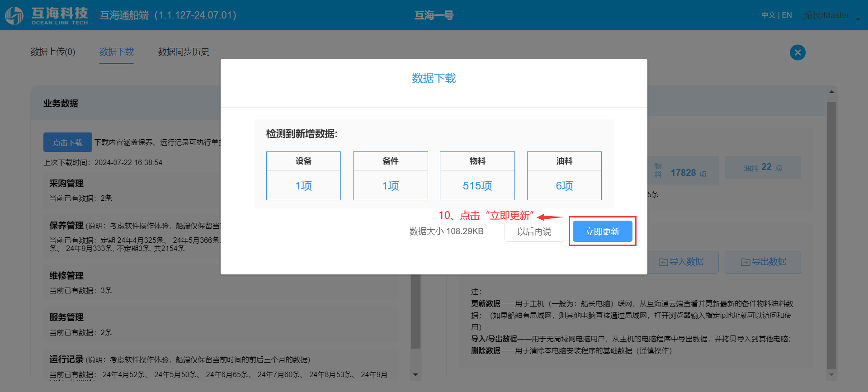Click the 采购管理 section heading
The width and height of the screenshot is (868, 392).
[66, 184]
